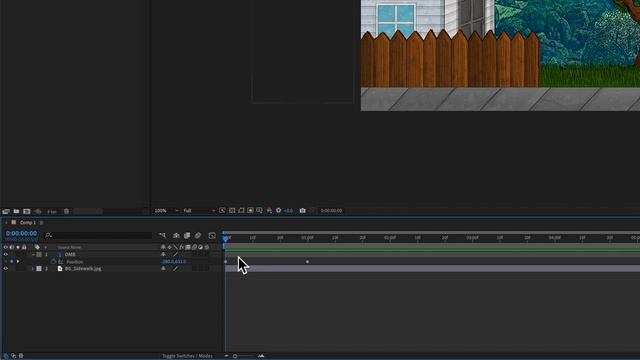Toggle the Position stopwatch

click(x=53, y=262)
